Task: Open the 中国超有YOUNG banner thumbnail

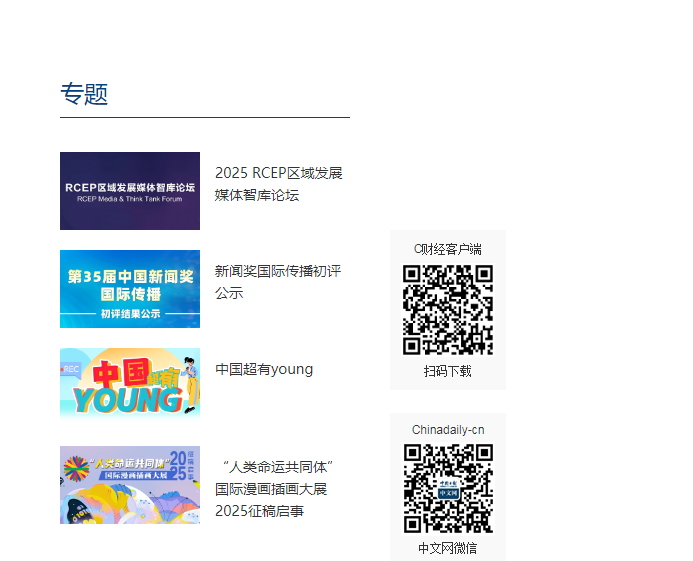Action: tap(130, 384)
